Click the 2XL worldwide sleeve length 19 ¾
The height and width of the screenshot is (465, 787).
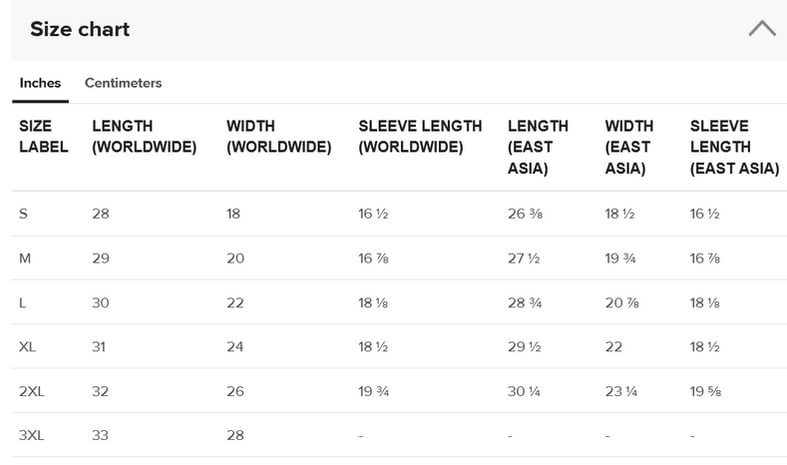pos(374,391)
